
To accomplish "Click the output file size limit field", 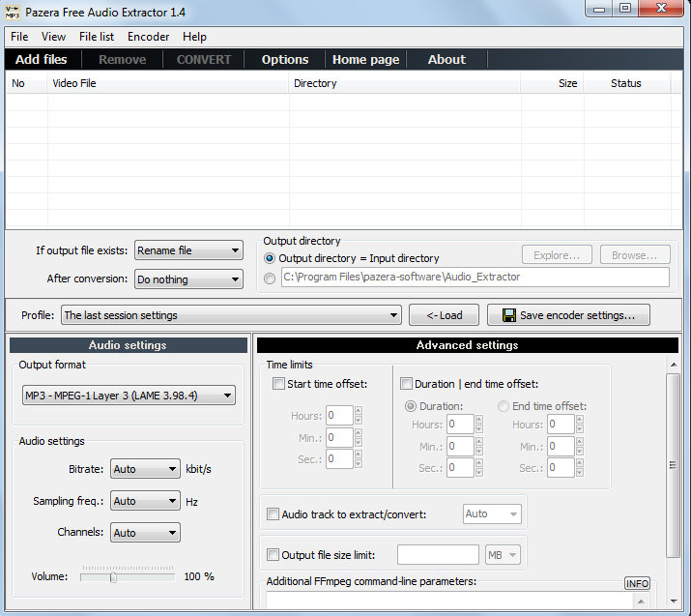I will (438, 555).
